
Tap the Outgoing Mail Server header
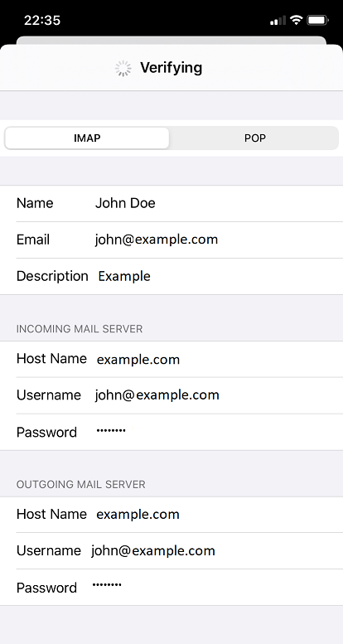[x=81, y=485]
